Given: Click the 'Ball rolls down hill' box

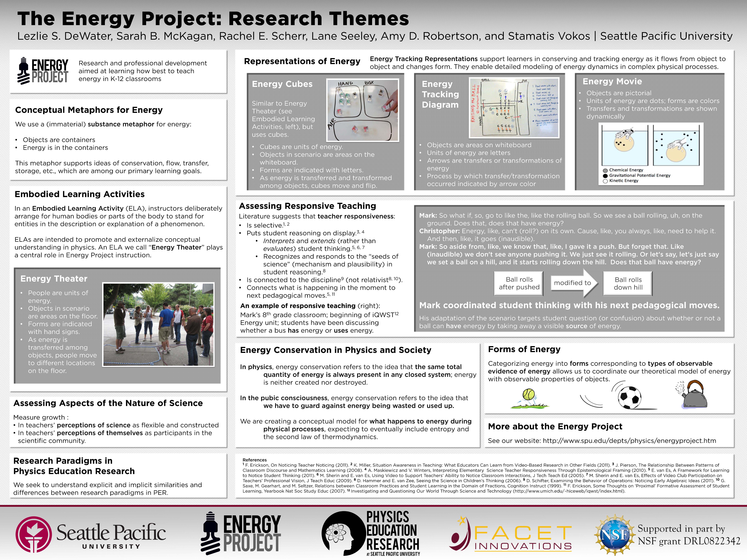Looking at the screenshot, I should tap(628, 283).
